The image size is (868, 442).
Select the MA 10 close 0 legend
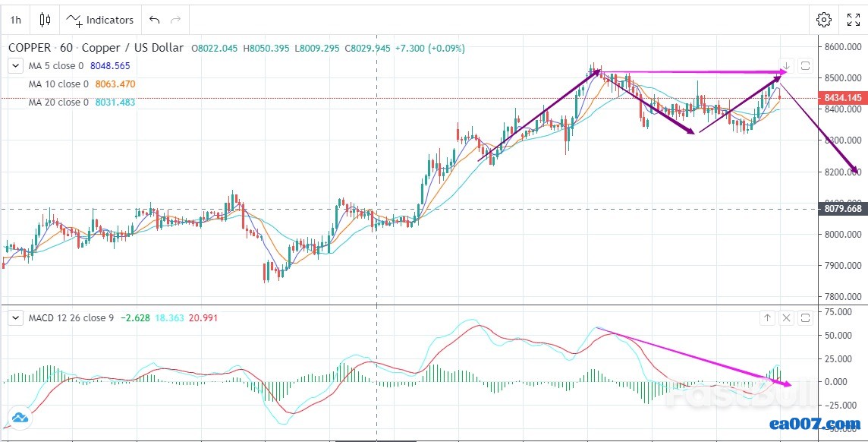[58, 84]
